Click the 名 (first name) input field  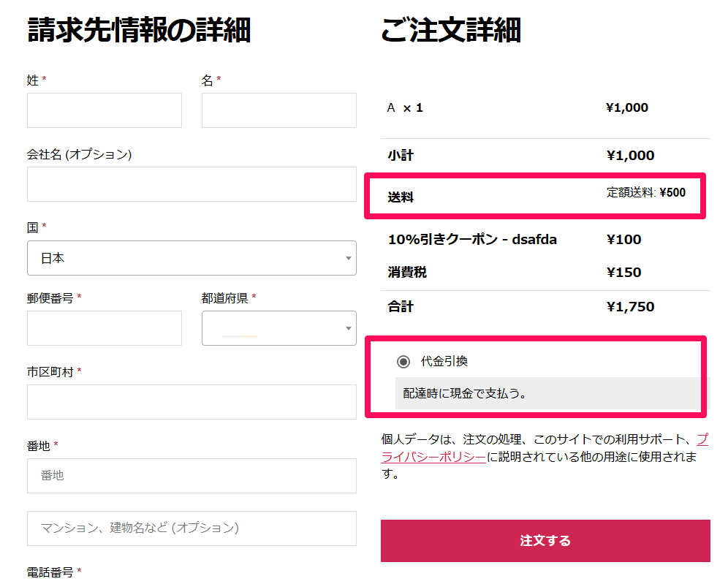pos(279,110)
